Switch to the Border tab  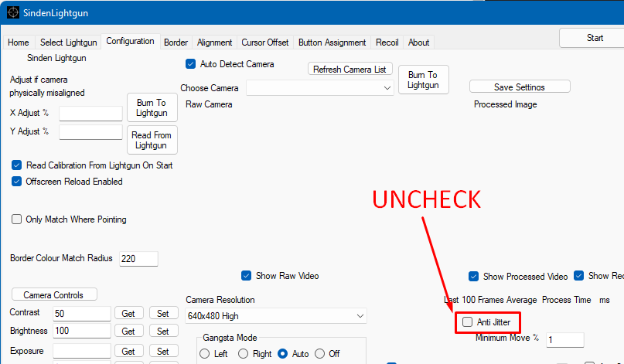coord(176,43)
